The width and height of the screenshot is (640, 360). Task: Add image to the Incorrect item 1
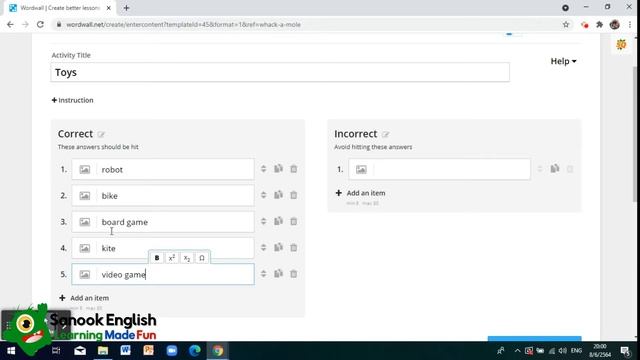click(361, 169)
